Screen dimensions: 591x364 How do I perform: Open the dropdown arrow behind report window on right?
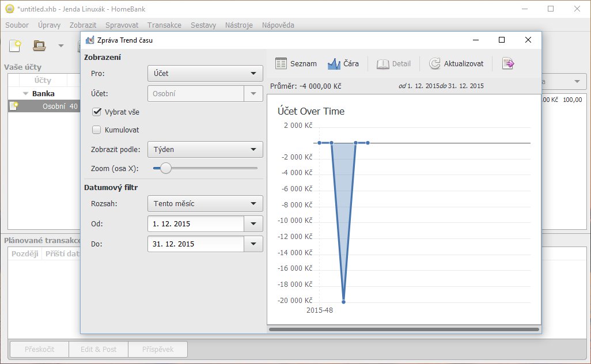point(577,81)
